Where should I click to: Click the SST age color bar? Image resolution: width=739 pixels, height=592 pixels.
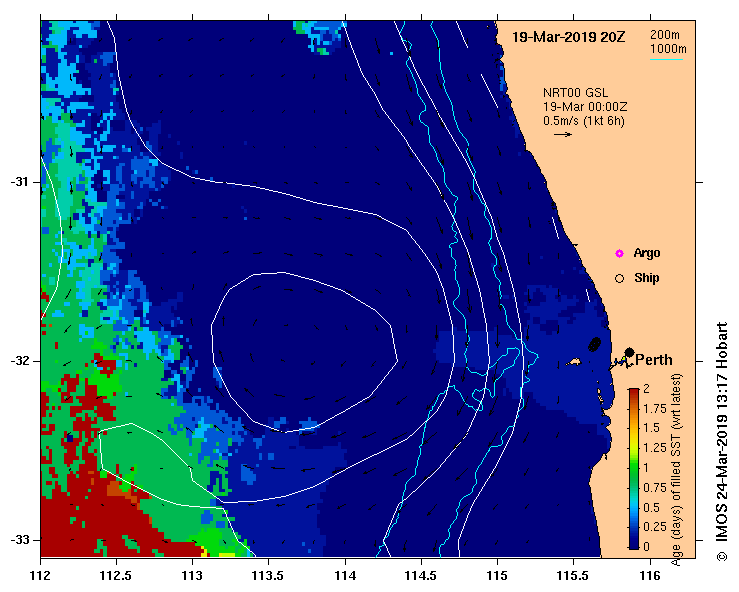point(634,469)
